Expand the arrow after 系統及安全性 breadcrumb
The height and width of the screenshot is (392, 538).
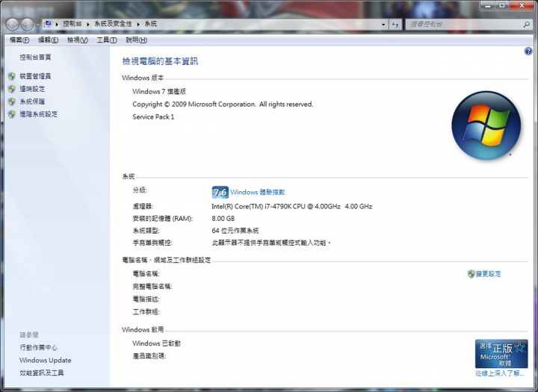tap(138, 24)
